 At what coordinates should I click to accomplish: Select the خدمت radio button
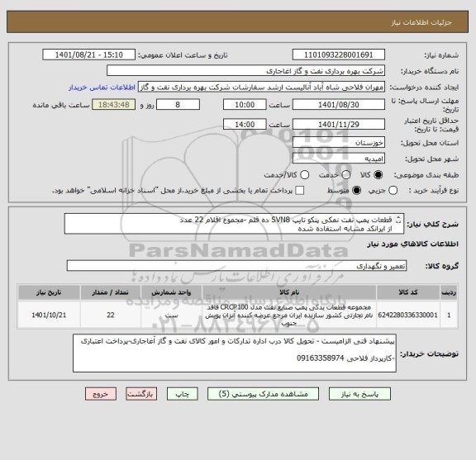click(x=346, y=175)
